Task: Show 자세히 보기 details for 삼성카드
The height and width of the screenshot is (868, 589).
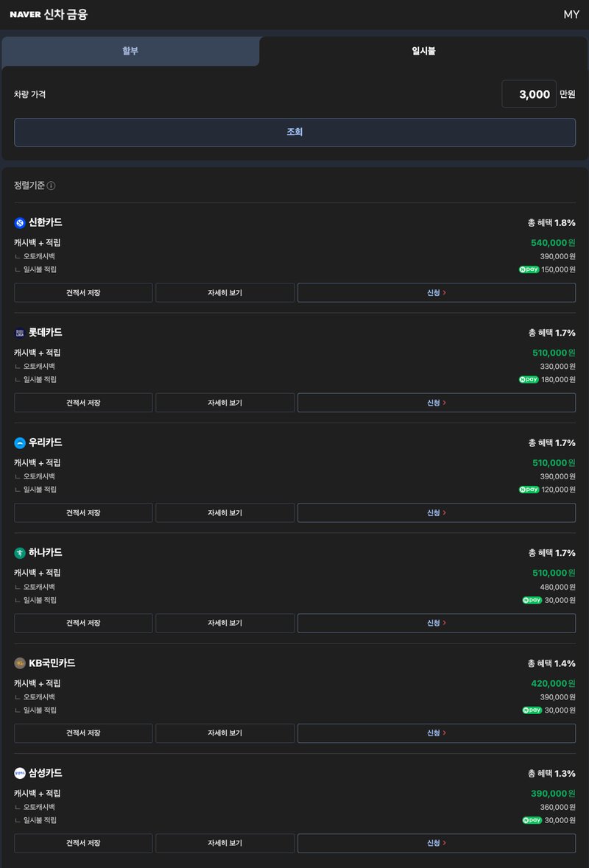Action: 225,843
